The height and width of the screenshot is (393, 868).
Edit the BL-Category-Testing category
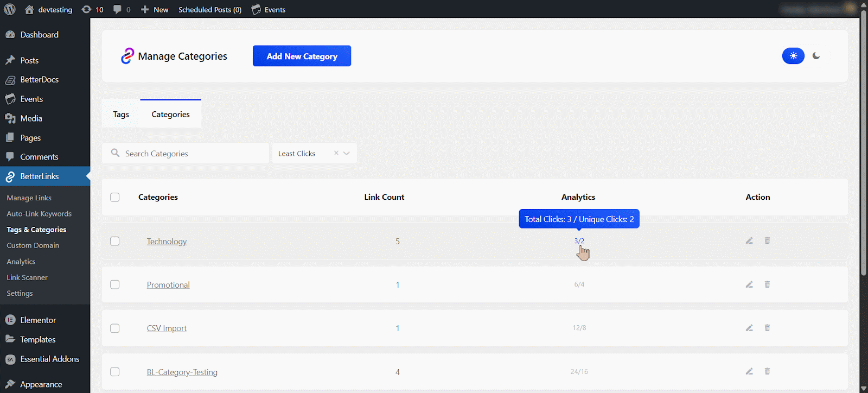749,371
